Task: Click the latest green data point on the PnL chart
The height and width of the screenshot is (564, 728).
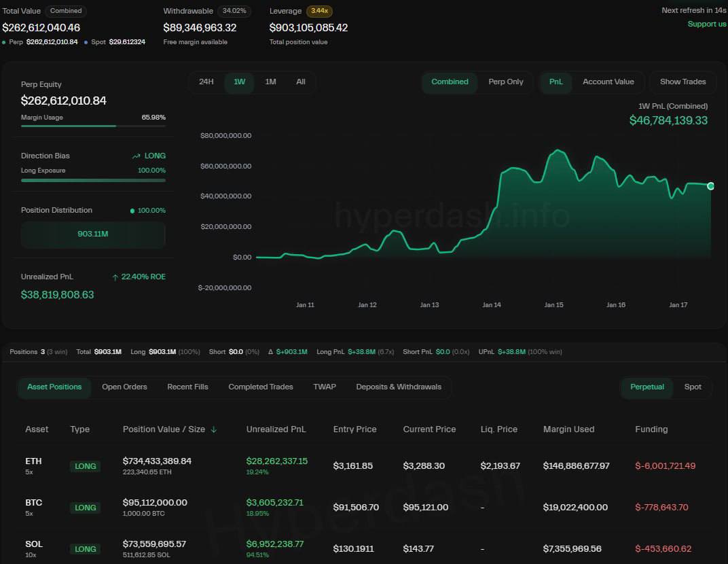Action: pyautogui.click(x=710, y=186)
